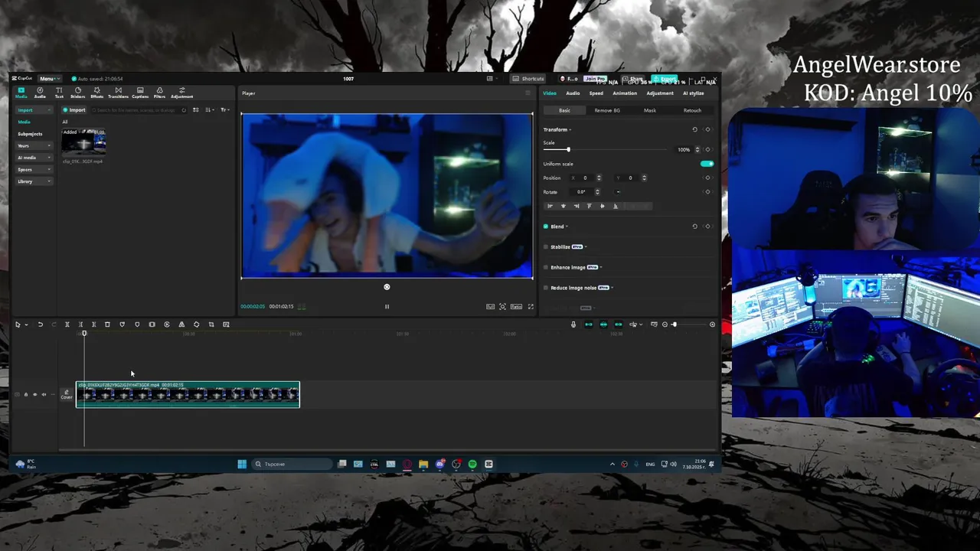Add keyframe diamond for Scale
980x551 pixels.
pyautogui.click(x=707, y=149)
